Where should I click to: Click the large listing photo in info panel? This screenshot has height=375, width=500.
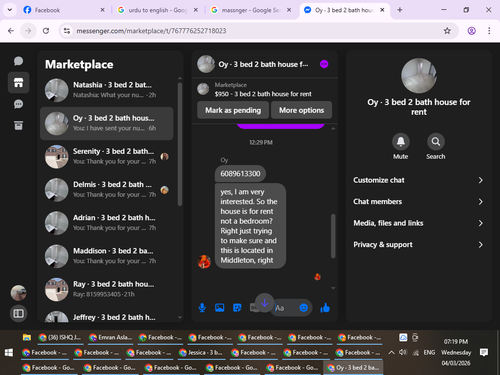coord(419,76)
